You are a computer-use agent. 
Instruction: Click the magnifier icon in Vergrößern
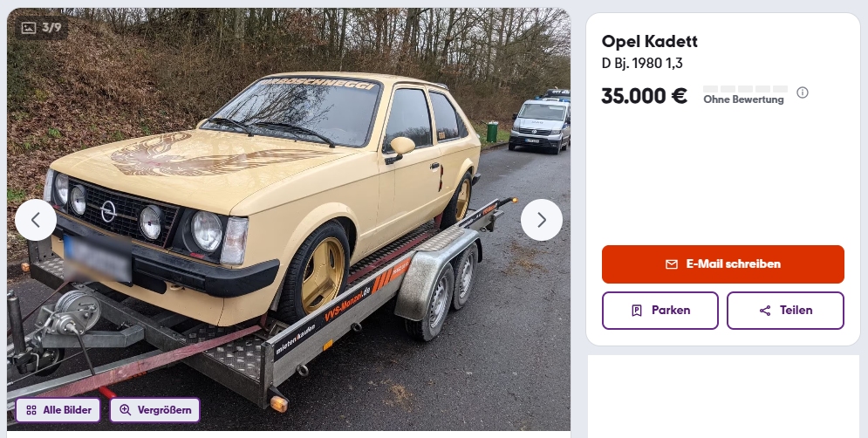pyautogui.click(x=125, y=410)
